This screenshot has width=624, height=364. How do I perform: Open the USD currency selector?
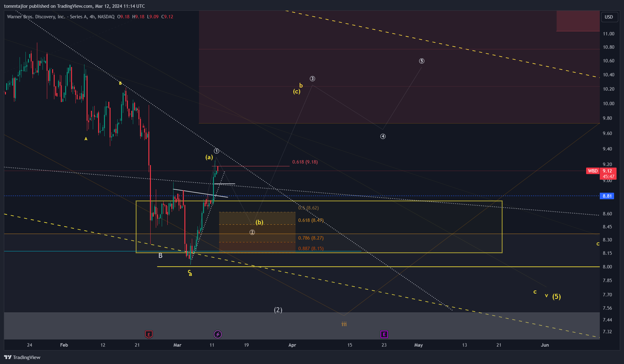[x=609, y=17]
